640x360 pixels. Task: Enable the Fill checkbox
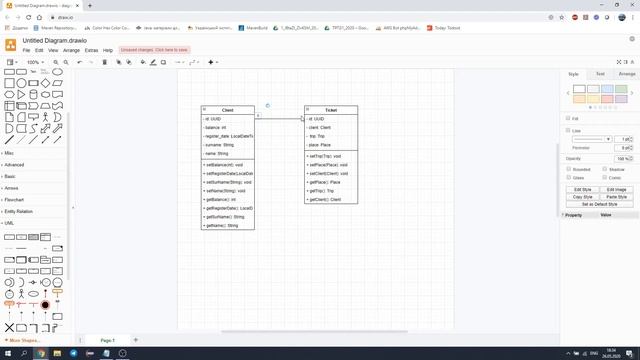[568, 118]
